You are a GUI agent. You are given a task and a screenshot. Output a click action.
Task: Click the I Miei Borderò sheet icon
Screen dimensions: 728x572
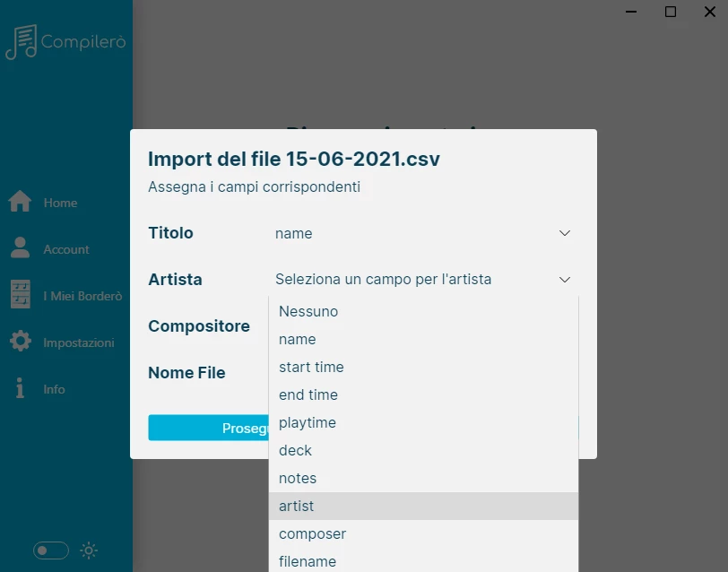coord(21,294)
